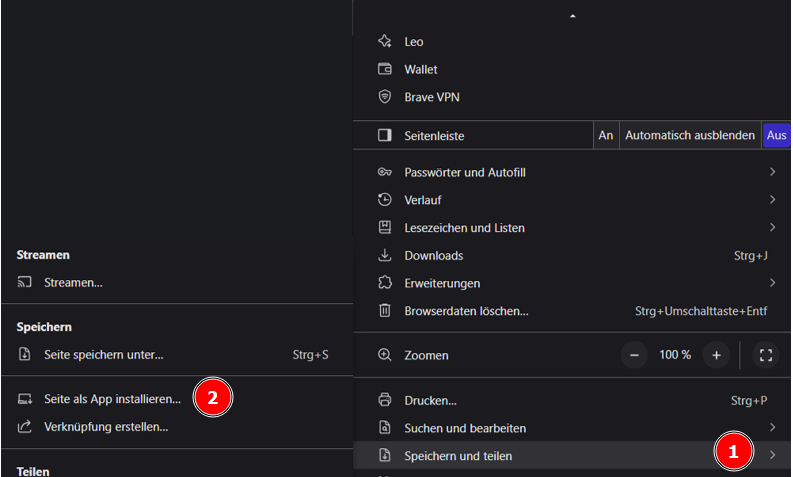Set Seitenleiste to An
Screen dimensions: 793x477
coord(605,135)
